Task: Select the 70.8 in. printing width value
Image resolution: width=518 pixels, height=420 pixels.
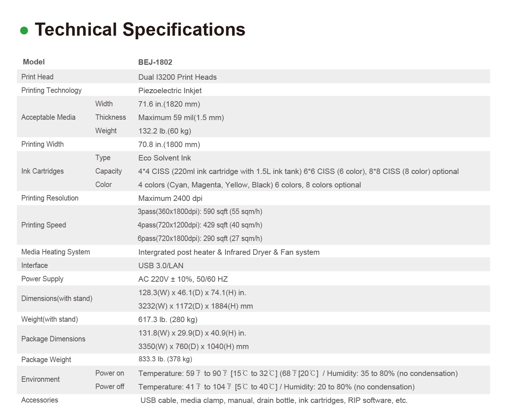Action: [x=169, y=144]
